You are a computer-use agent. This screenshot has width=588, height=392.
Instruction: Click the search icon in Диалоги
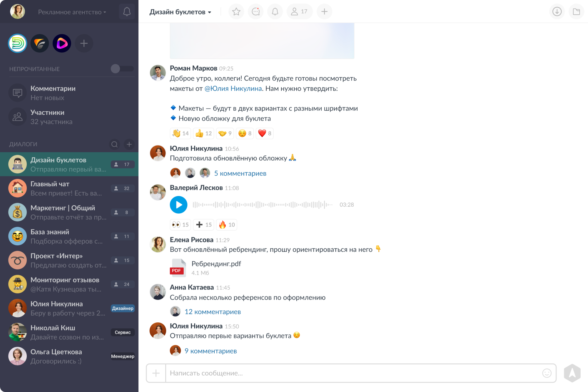114,144
